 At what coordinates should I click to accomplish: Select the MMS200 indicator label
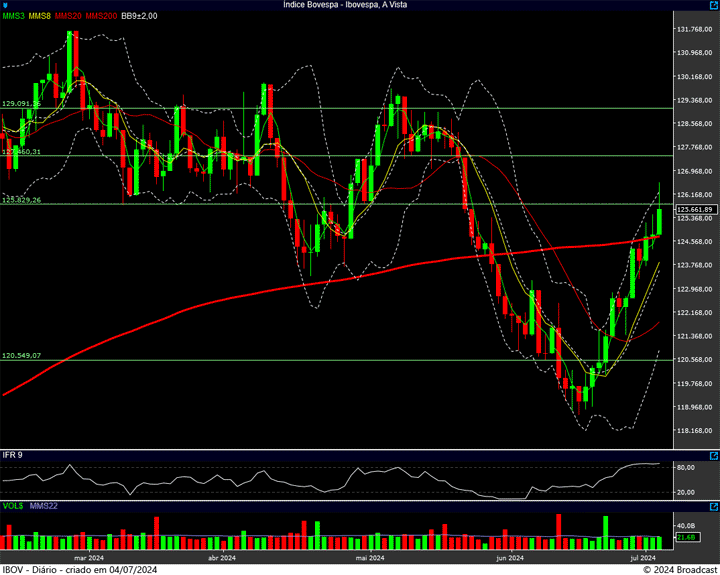102,16
